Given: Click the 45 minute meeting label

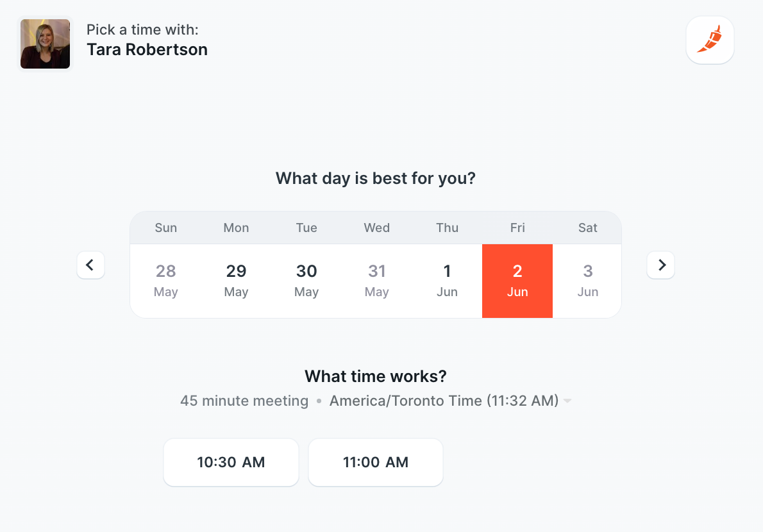Looking at the screenshot, I should (x=244, y=401).
